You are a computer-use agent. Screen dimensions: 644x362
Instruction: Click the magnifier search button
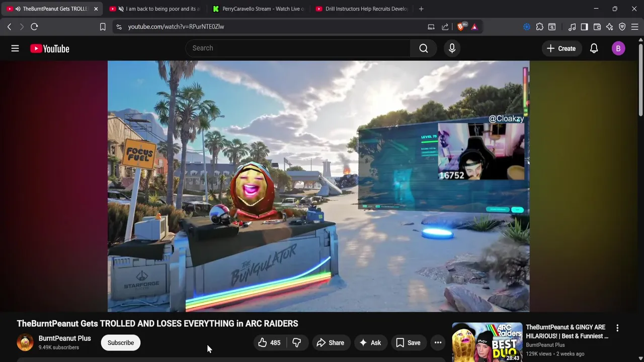pos(424,48)
